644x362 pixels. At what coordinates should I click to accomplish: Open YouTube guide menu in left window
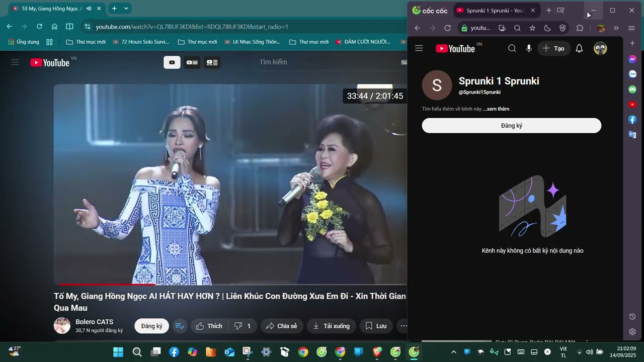click(x=15, y=62)
